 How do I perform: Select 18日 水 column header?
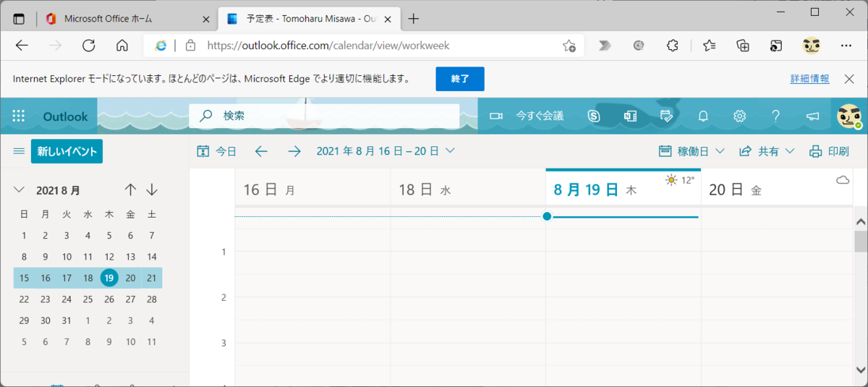(x=468, y=190)
